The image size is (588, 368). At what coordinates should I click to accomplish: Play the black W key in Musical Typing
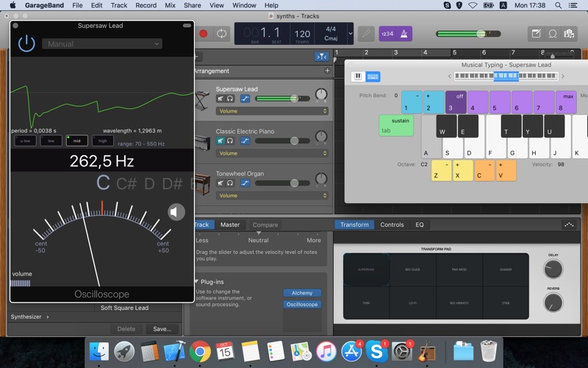446,126
